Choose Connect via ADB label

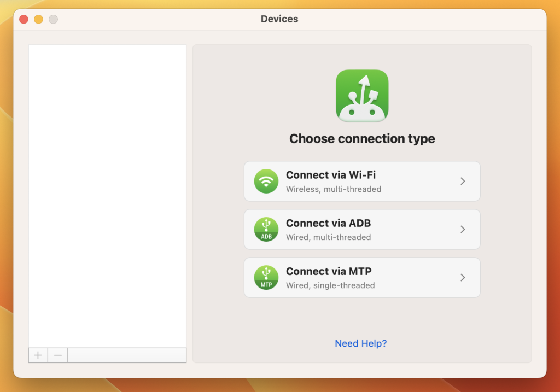point(328,223)
